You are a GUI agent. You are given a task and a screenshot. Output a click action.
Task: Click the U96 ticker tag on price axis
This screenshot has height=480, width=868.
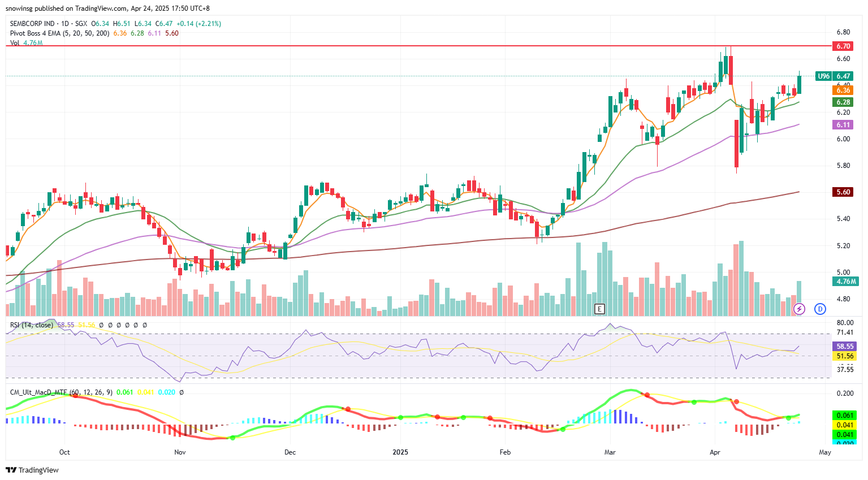pos(824,76)
